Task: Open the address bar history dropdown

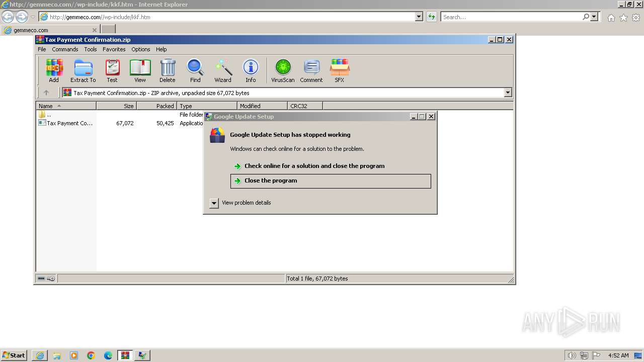Action: click(419, 17)
